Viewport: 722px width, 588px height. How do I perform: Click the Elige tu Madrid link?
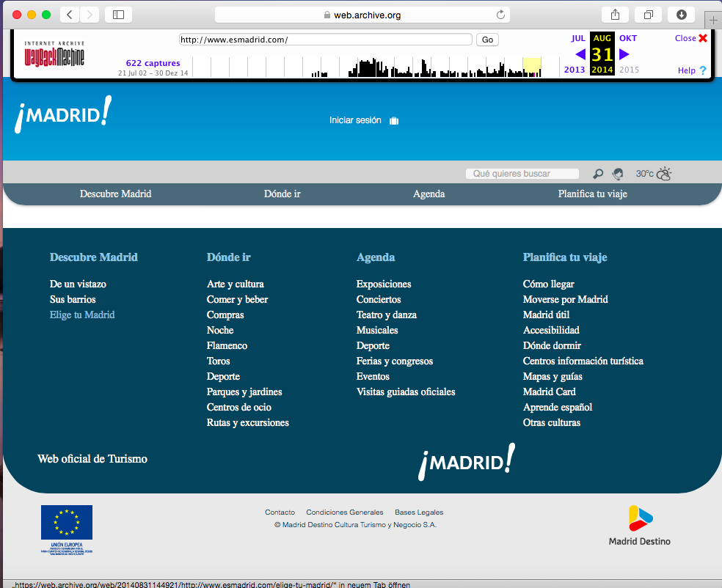pos(82,315)
